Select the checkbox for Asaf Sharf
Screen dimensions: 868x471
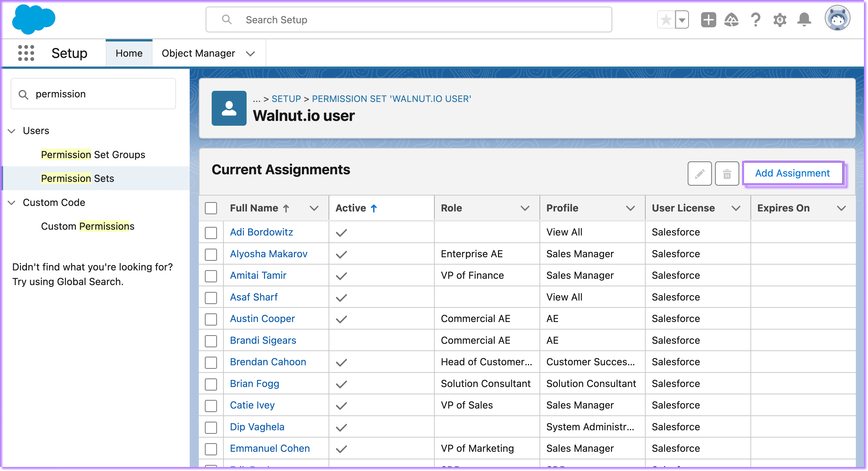coord(211,297)
